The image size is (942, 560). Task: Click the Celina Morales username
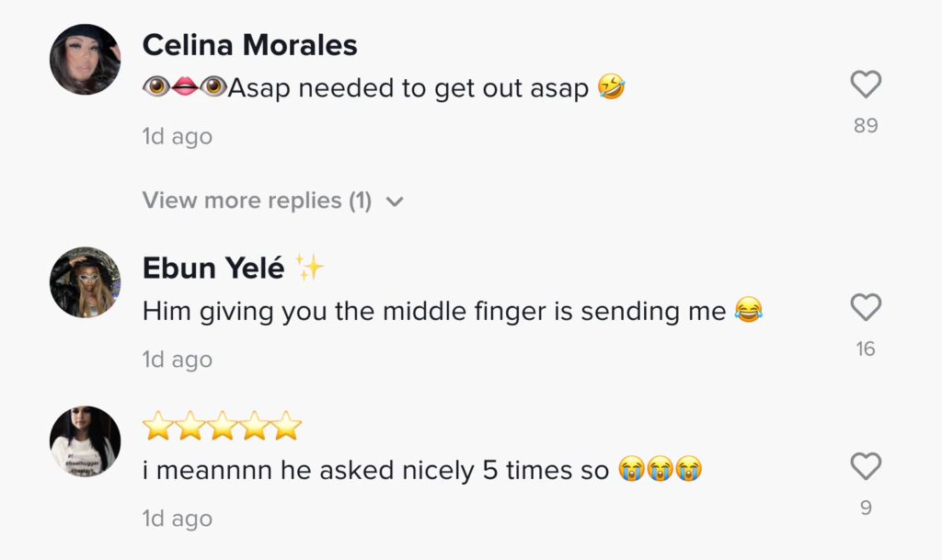point(249,44)
